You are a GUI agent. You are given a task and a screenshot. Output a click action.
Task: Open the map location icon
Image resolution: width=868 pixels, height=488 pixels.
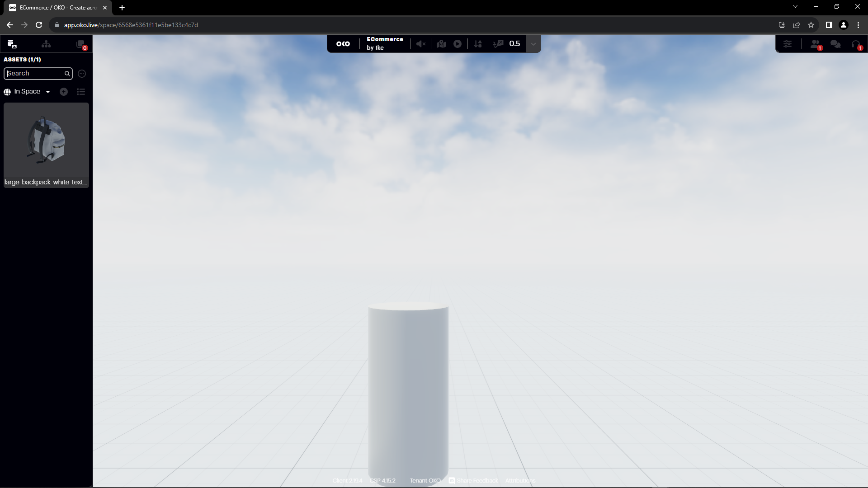pos(441,44)
